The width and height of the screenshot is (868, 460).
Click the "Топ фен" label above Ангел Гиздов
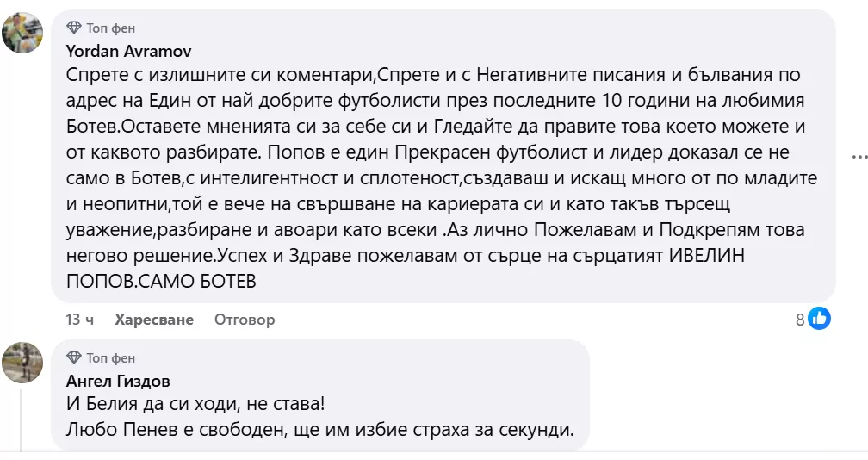coord(111,357)
